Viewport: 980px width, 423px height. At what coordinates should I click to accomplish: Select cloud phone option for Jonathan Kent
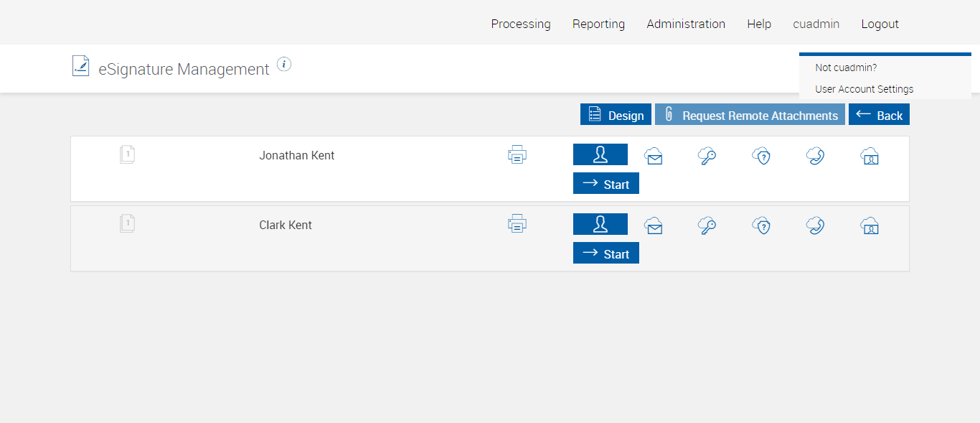[x=815, y=156]
